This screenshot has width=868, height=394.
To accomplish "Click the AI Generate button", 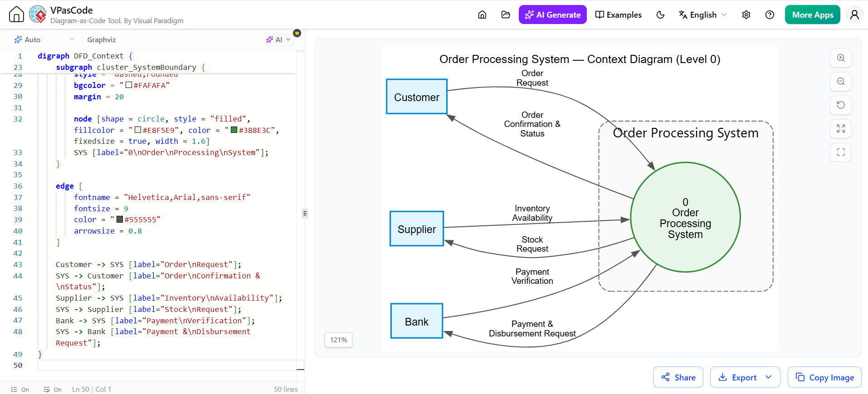I will point(552,15).
